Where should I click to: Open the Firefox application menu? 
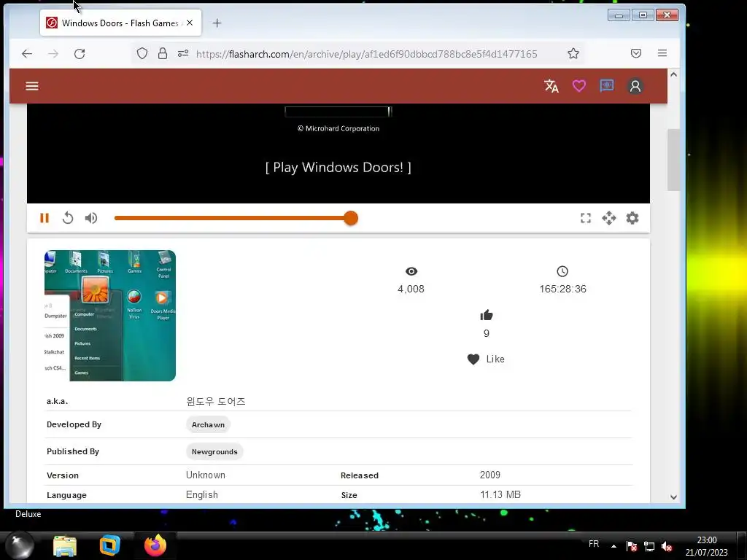pyautogui.click(x=662, y=53)
